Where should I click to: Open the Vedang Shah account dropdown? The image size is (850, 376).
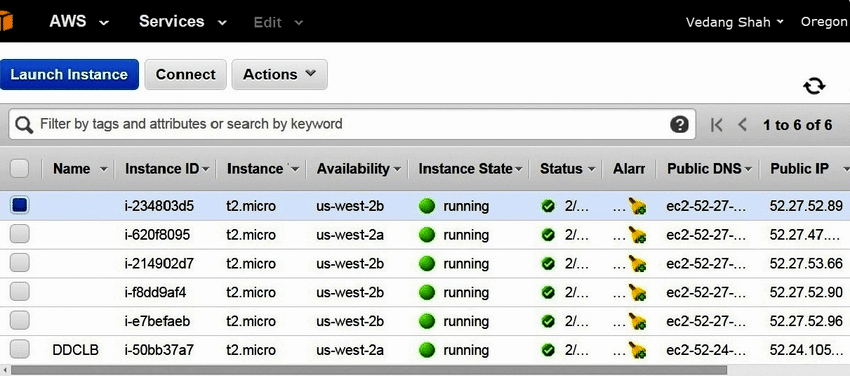pos(735,22)
